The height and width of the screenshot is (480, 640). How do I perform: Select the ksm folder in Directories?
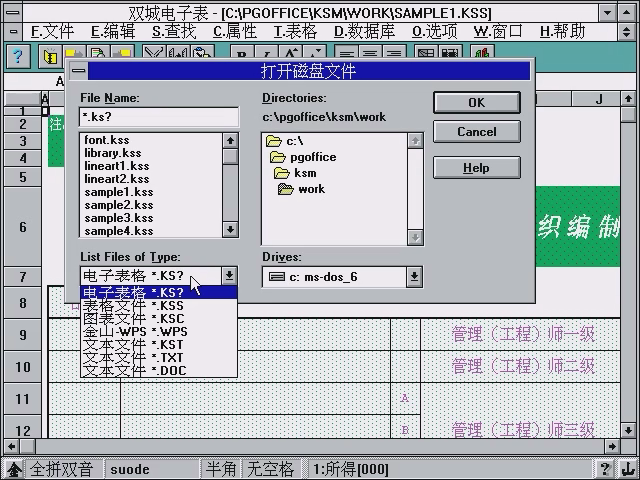[295, 173]
